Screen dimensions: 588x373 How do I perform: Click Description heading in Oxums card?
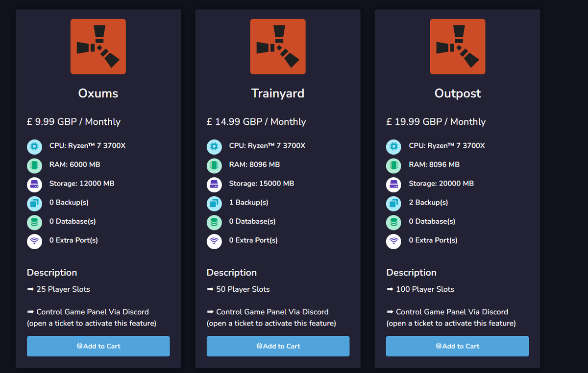pyautogui.click(x=52, y=273)
